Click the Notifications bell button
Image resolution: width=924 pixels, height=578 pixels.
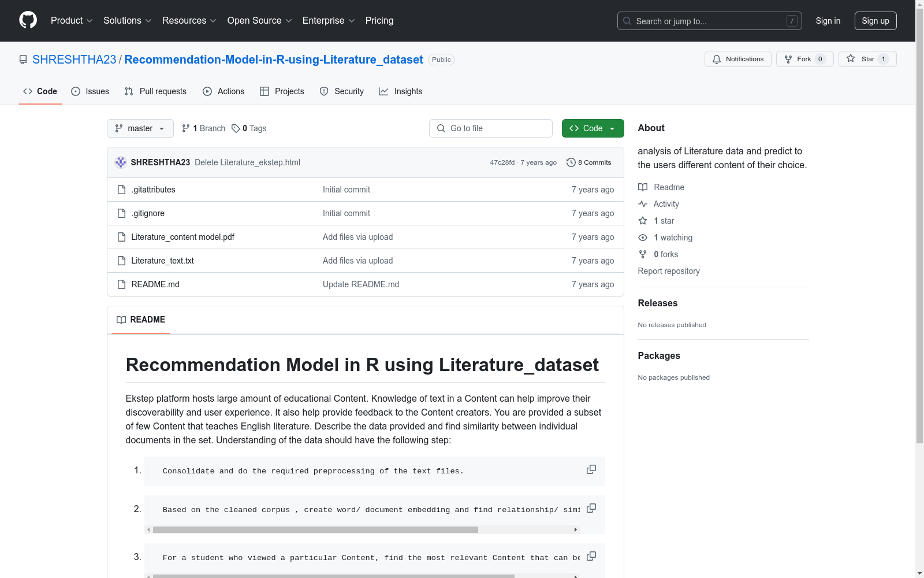(737, 59)
